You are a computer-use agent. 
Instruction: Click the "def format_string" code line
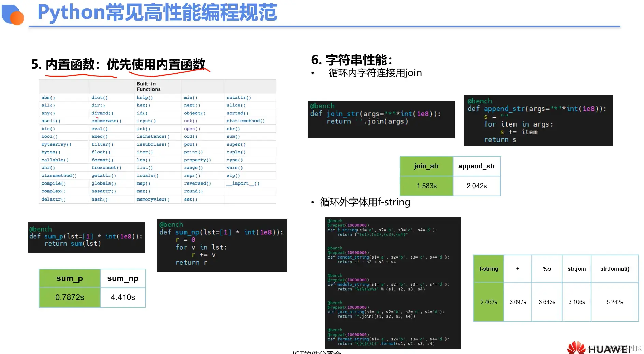388,339
